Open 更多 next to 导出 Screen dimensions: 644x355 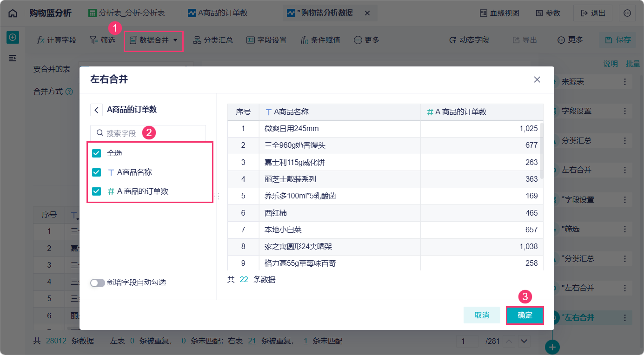tap(570, 40)
